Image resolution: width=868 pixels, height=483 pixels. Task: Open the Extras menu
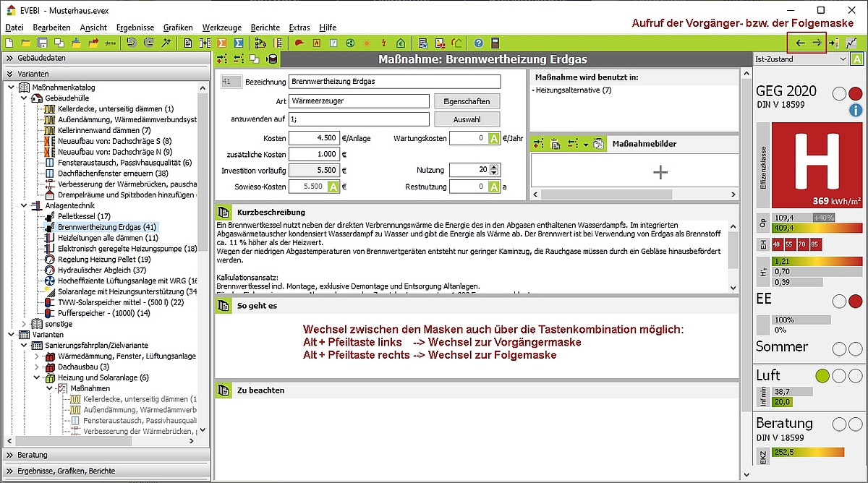pos(299,27)
